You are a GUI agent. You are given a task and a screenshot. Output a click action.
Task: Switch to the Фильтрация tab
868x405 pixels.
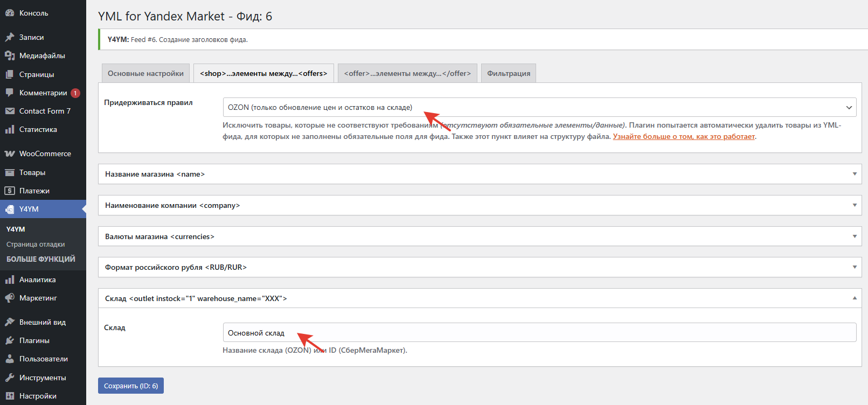pos(508,73)
